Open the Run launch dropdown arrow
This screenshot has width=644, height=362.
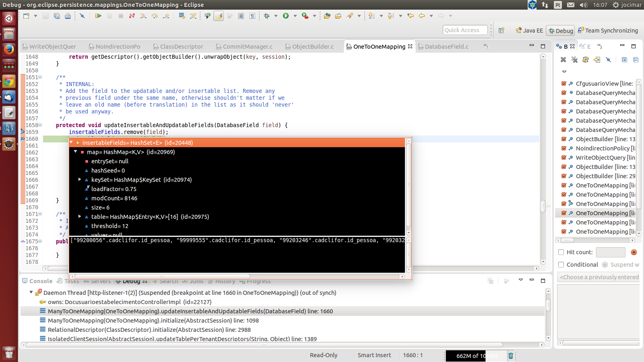(x=295, y=16)
